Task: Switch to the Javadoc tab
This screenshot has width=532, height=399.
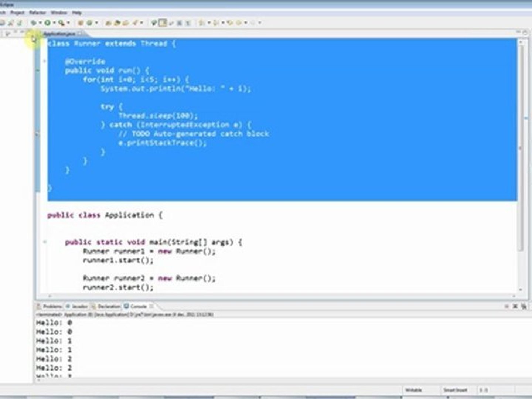Action: 77,306
